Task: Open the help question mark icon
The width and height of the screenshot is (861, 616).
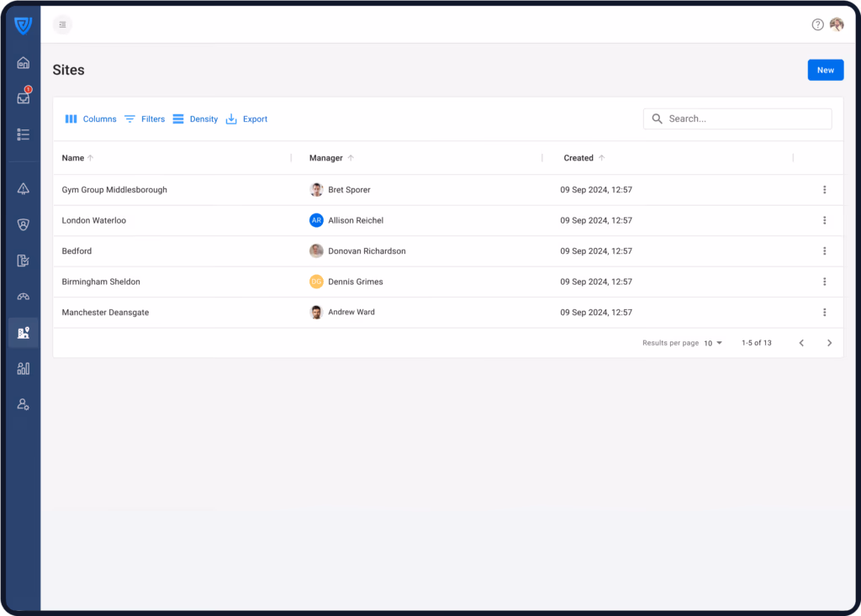Action: point(817,24)
